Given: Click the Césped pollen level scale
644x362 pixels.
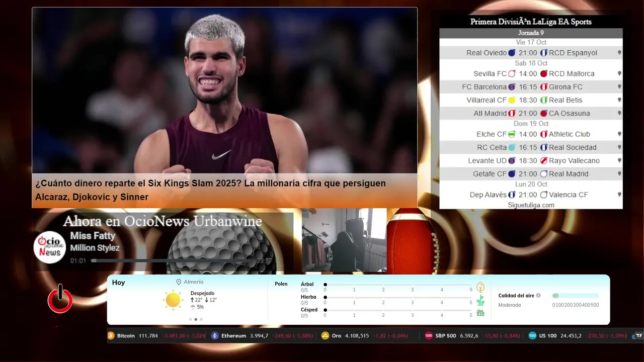Looking at the screenshot, I should (x=398, y=311).
